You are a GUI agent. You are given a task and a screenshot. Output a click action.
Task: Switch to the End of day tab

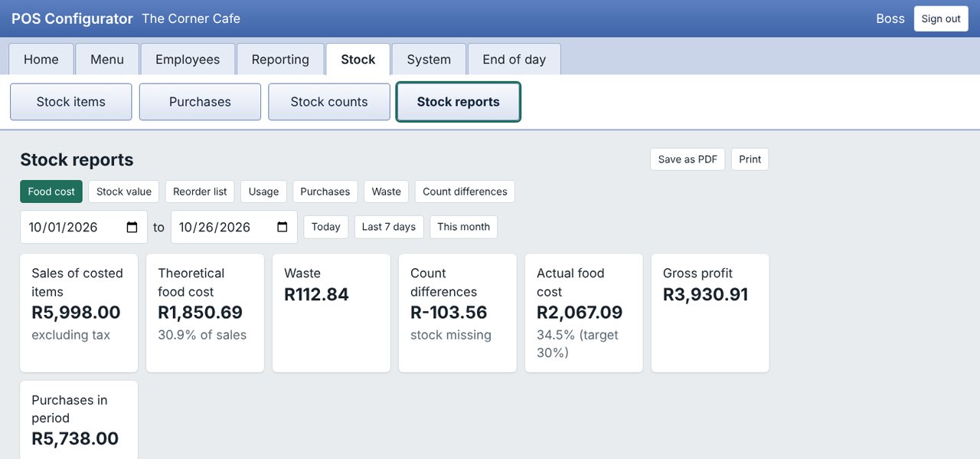tap(514, 59)
